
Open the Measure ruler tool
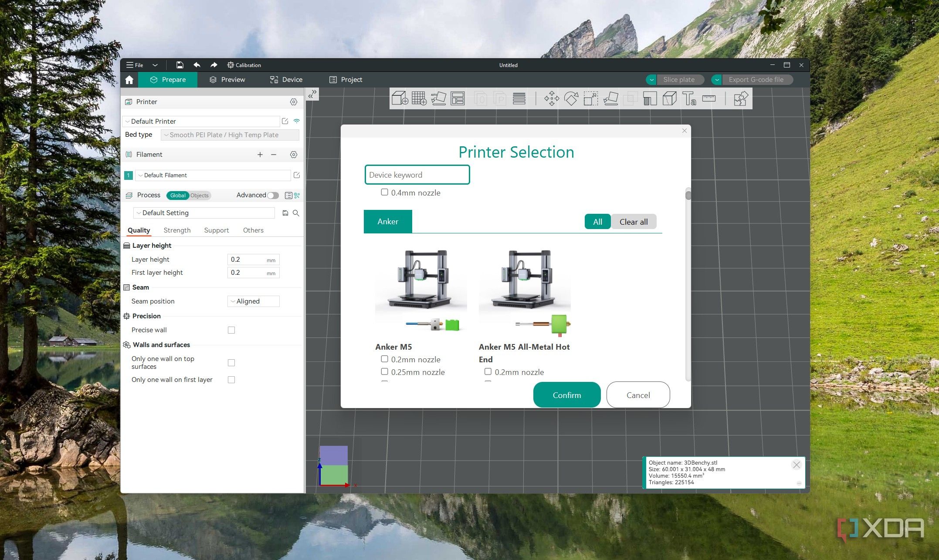pyautogui.click(x=708, y=98)
